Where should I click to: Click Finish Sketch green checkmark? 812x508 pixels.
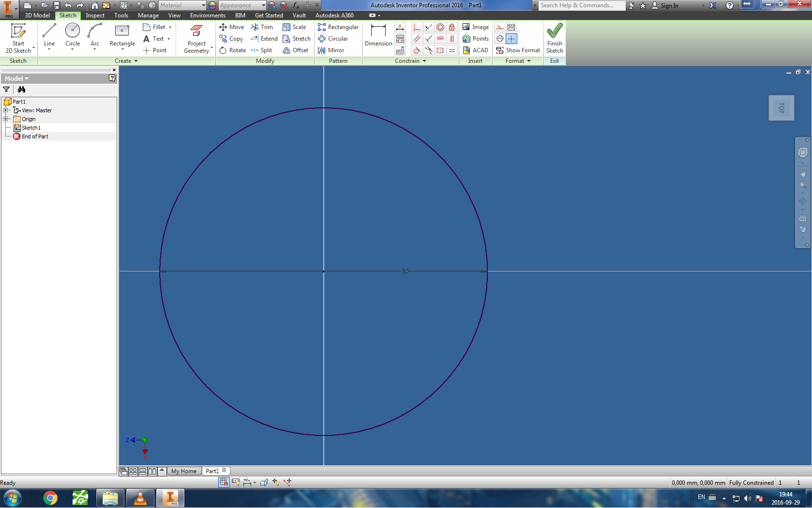click(x=555, y=38)
